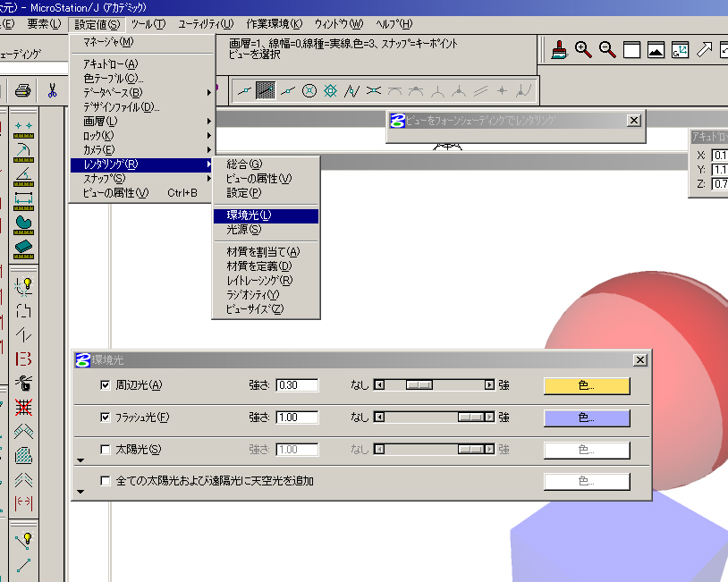The image size is (728, 582).
Task: Choose the Center snap circle icon
Action: click(309, 91)
